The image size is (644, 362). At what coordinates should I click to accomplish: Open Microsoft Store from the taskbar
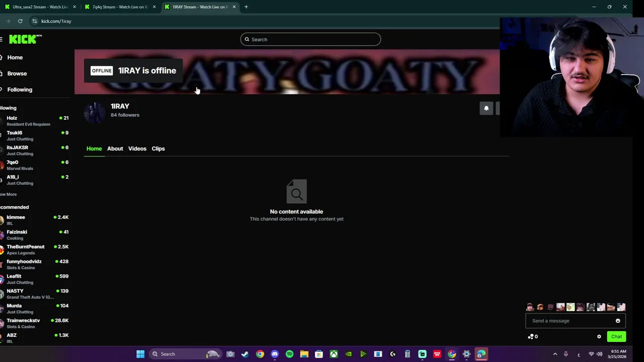[x=319, y=354]
